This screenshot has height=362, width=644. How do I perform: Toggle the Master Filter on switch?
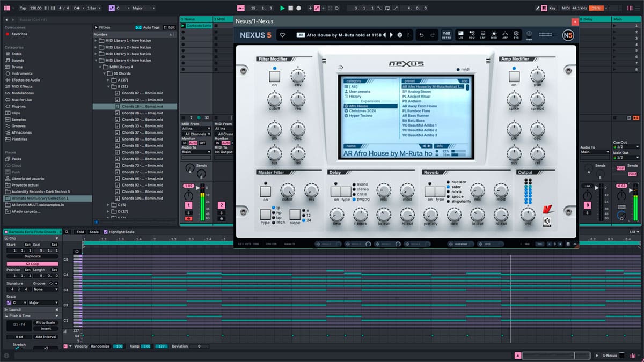click(266, 191)
